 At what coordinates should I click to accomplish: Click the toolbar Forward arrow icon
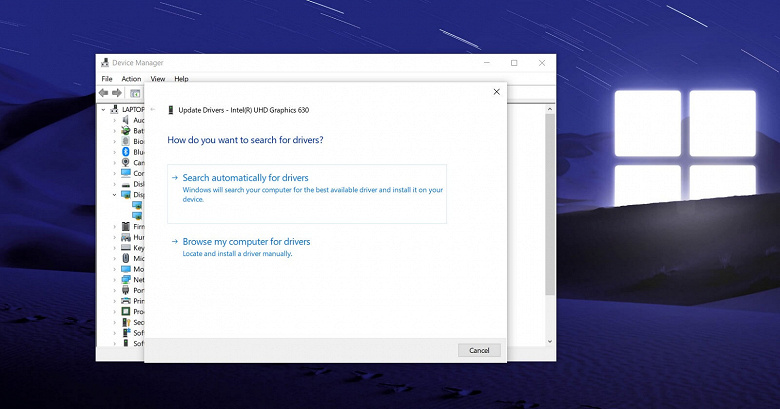point(117,93)
